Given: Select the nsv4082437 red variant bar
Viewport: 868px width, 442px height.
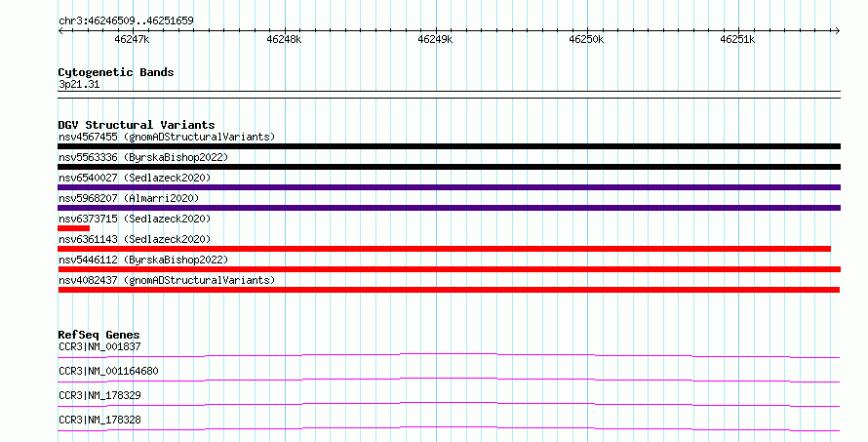Looking at the screenshot, I should pyautogui.click(x=449, y=290).
